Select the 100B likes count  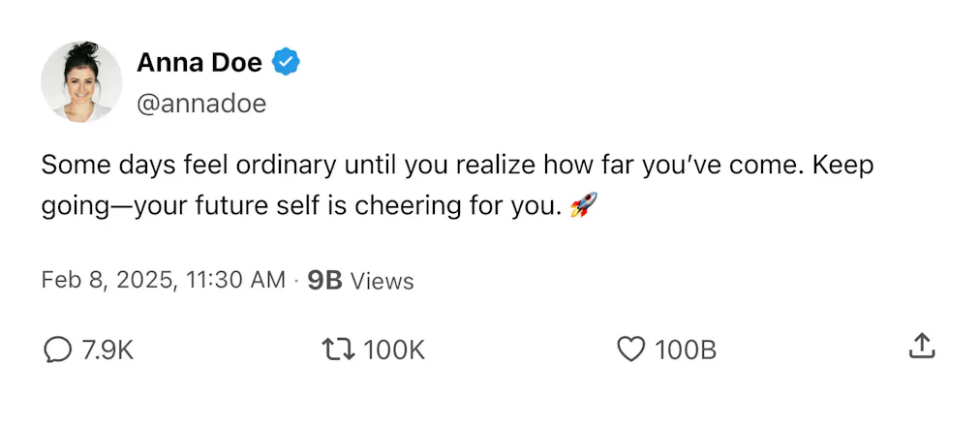[685, 350]
